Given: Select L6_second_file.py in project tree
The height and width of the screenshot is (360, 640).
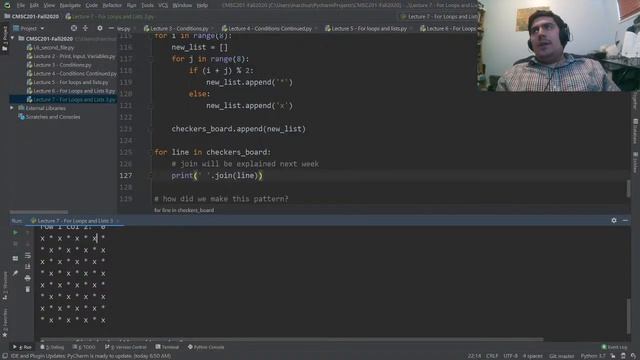Looking at the screenshot, I should (x=50, y=47).
